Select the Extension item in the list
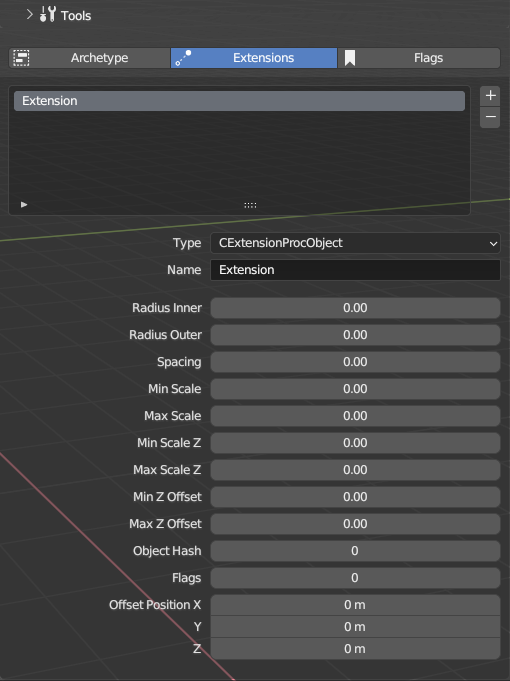This screenshot has height=681, width=510. 239,101
